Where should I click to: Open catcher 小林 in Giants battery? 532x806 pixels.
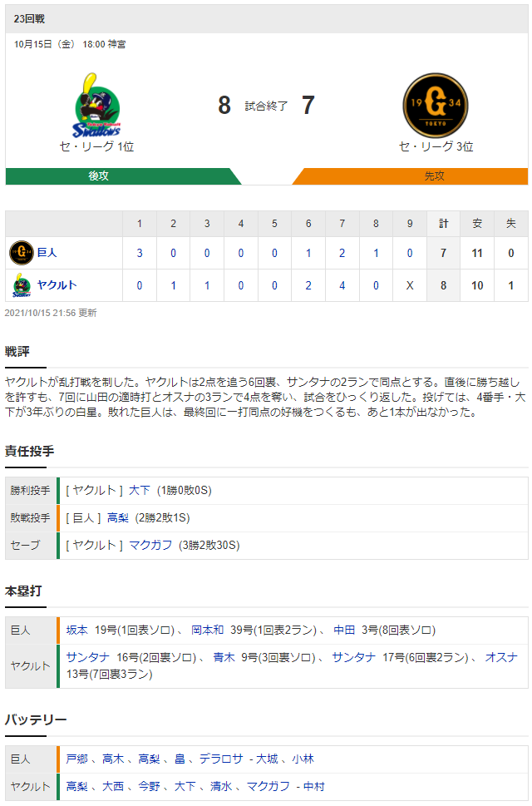(303, 759)
